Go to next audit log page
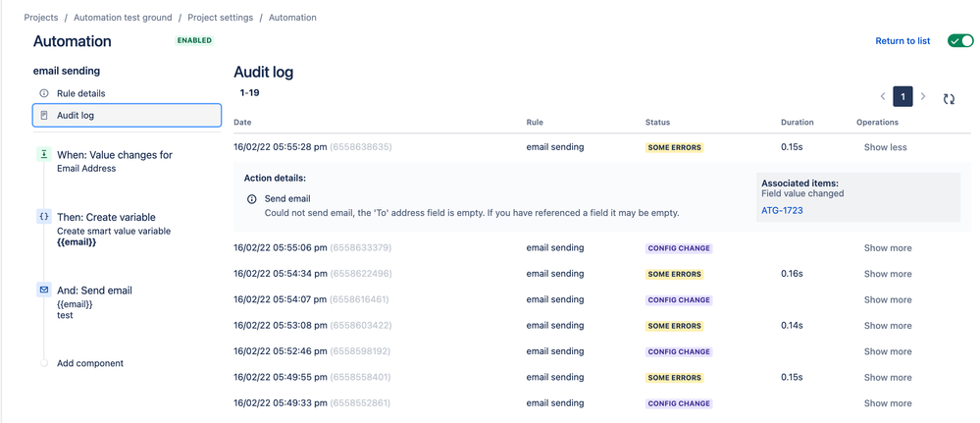 [x=923, y=97]
